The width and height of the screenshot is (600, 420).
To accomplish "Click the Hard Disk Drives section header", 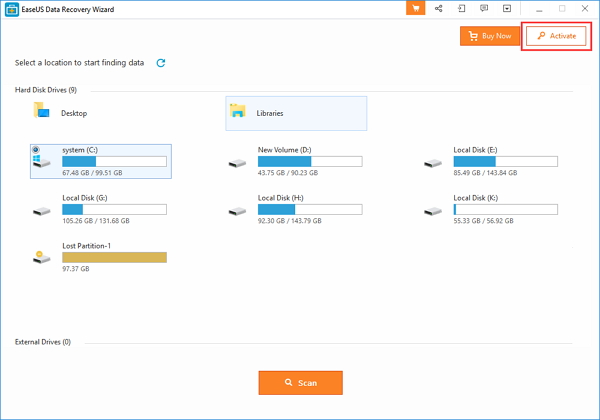I will pos(45,90).
